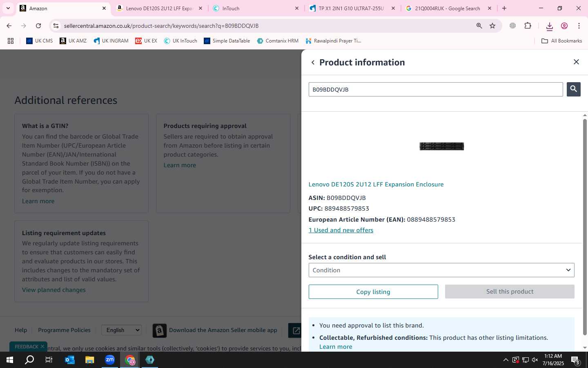Image resolution: width=588 pixels, height=368 pixels.
Task: Click Learn more under listing limitations
Action: [x=336, y=347]
